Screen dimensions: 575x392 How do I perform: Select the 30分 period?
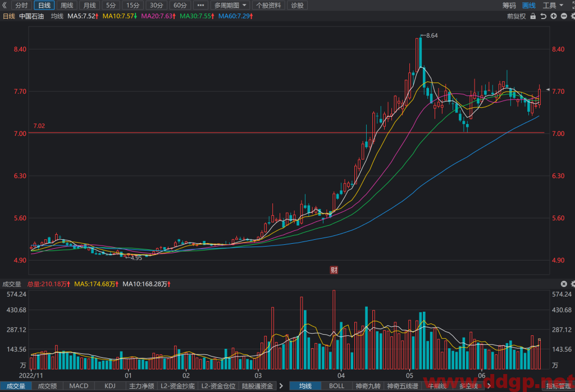[156, 5]
